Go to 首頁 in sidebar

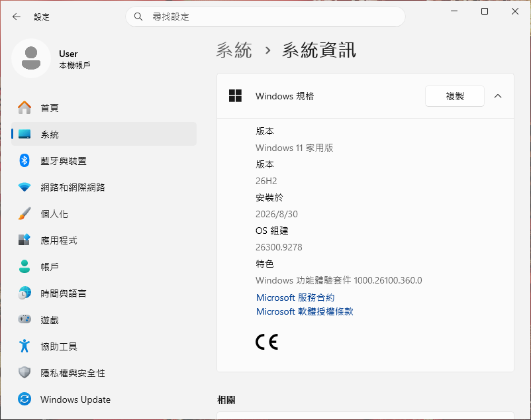click(104, 108)
